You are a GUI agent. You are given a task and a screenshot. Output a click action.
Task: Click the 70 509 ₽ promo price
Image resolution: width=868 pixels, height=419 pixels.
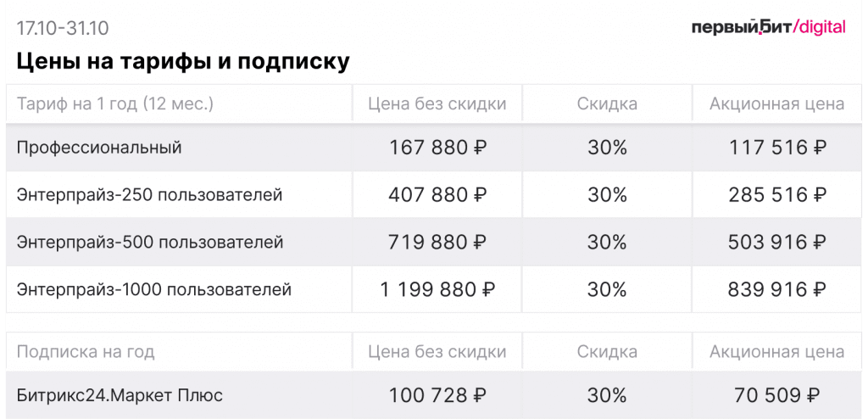click(x=777, y=395)
